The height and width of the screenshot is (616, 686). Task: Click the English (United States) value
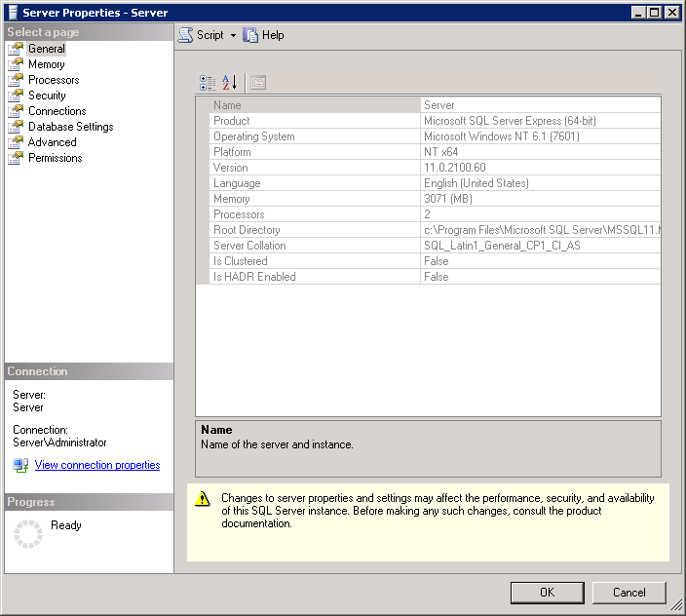pos(476,183)
